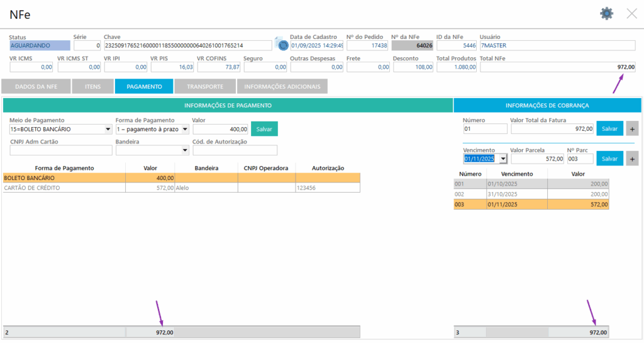The image size is (644, 343).
Task: Save the payment with the green Salvar button
Action: pyautogui.click(x=264, y=129)
